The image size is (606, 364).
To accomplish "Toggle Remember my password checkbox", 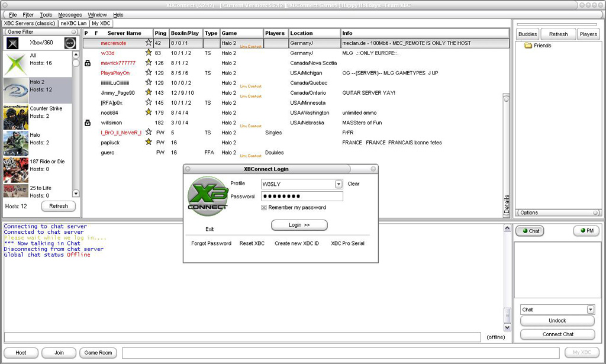I will click(264, 208).
